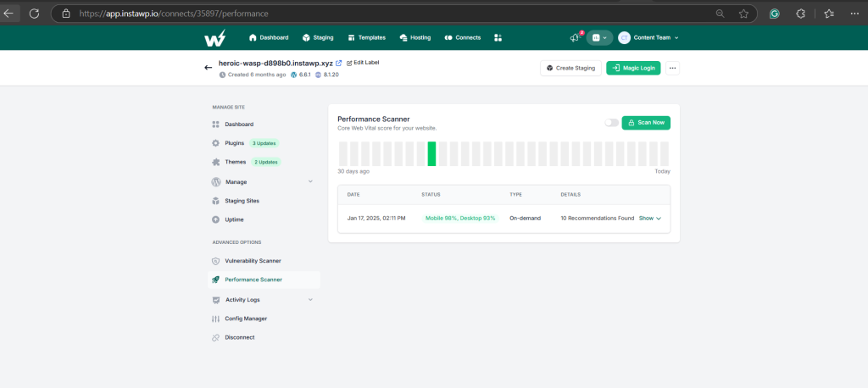Refresh the browser page
The height and width of the screenshot is (388, 868).
(x=34, y=14)
